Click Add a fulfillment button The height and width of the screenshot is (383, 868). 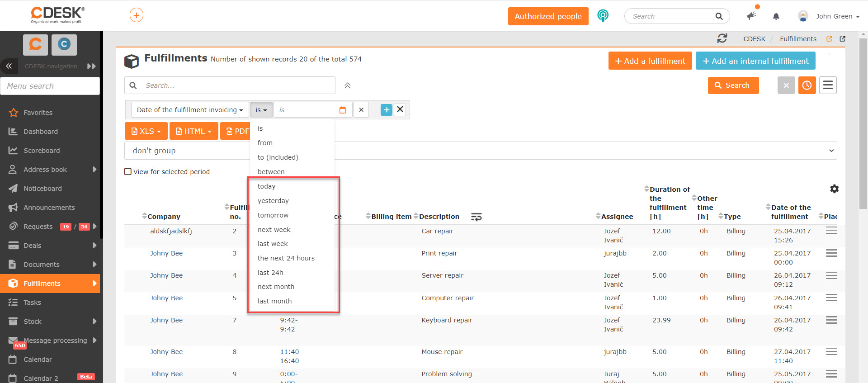[650, 61]
